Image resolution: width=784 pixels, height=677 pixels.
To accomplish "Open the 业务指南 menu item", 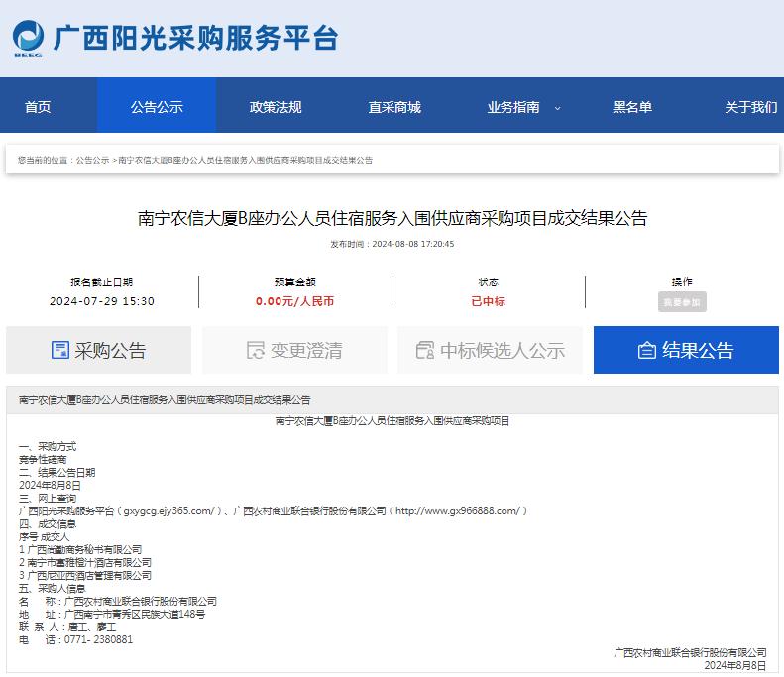I will (513, 107).
